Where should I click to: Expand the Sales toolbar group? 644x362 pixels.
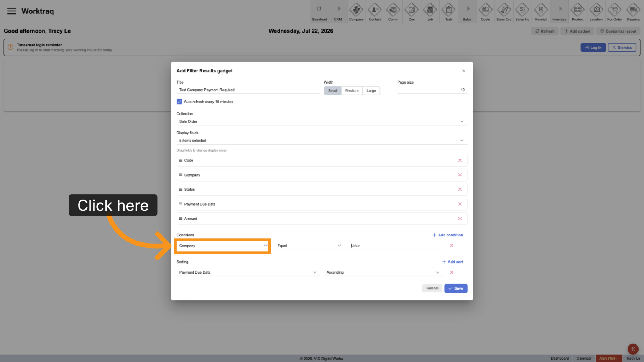[467, 11]
